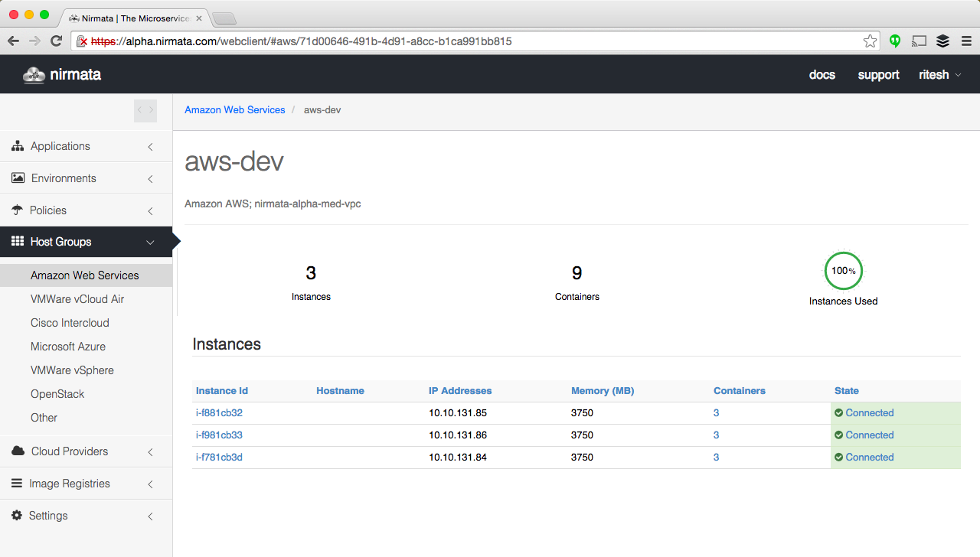Sort by State column header
The image size is (980, 557).
[x=847, y=391]
